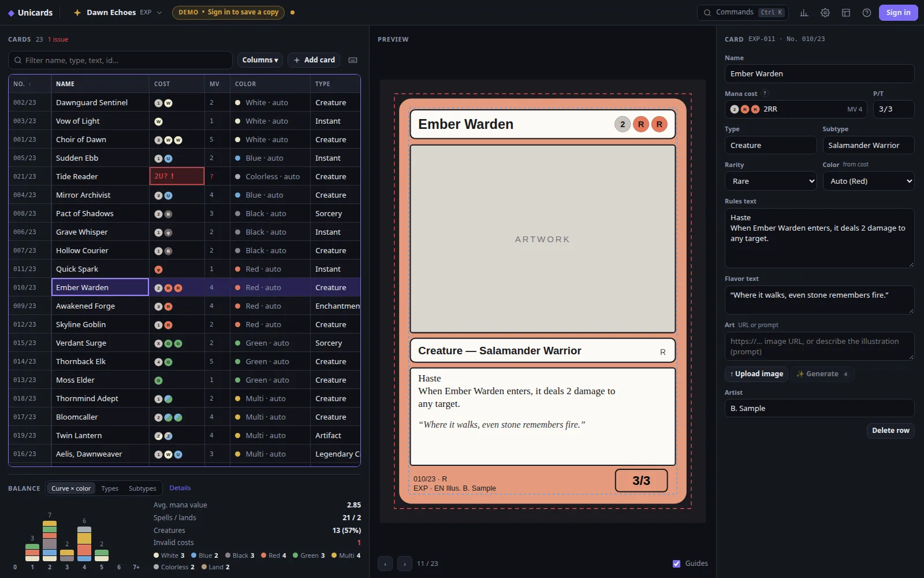Open the Columns dropdown
Viewport: 924px width, 578px height.
[x=260, y=60]
